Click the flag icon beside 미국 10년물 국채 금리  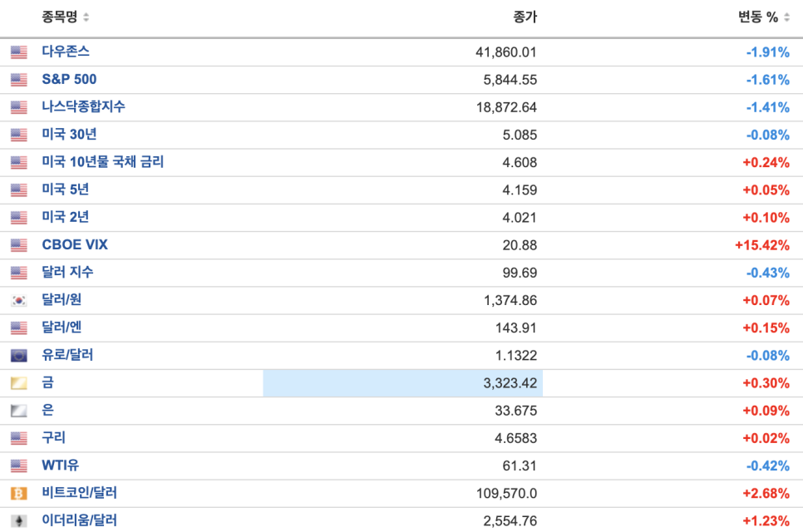point(19,163)
